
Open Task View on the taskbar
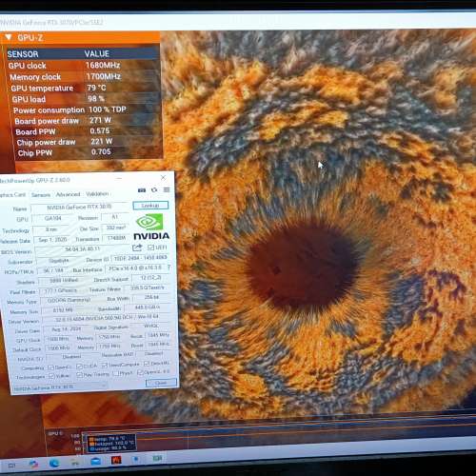(11, 466)
